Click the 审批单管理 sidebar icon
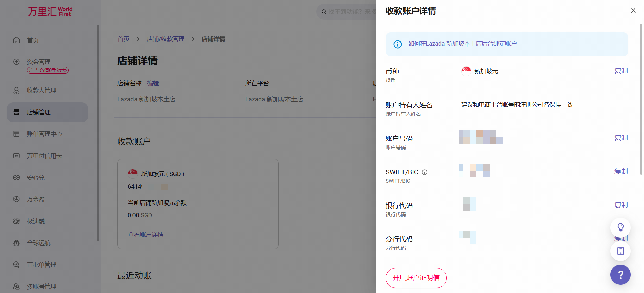This screenshot has height=293, width=644. coord(16,265)
